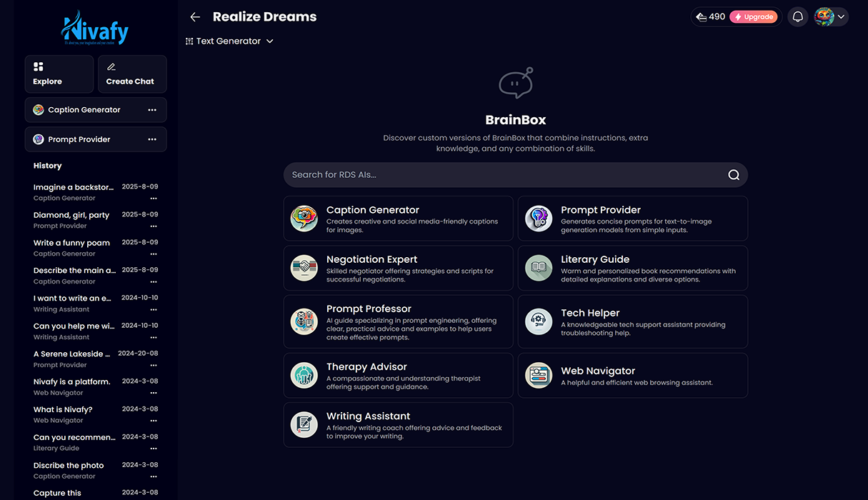This screenshot has height=500, width=868.
Task: Click the search magnifier icon
Action: 733,175
